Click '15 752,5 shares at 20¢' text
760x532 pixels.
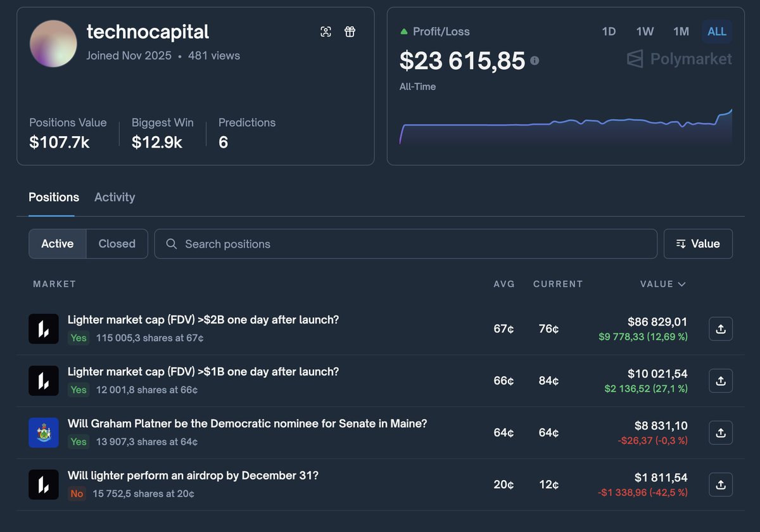(x=143, y=494)
